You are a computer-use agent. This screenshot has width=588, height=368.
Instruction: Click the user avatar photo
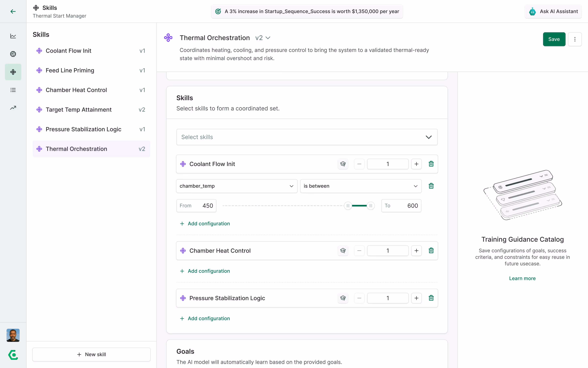click(13, 335)
